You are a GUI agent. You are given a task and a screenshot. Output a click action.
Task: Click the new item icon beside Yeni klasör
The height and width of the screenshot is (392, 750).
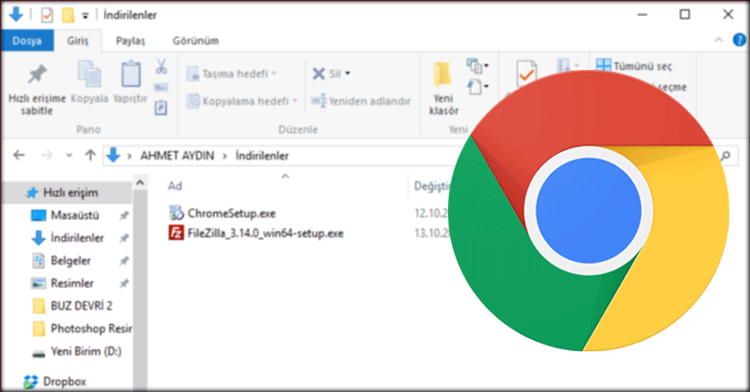click(474, 65)
